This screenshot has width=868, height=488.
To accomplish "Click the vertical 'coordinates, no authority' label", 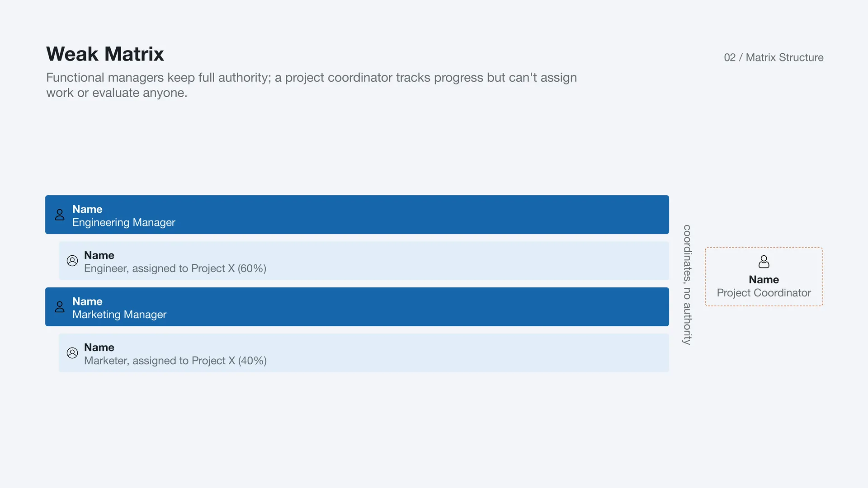I will [687, 285].
